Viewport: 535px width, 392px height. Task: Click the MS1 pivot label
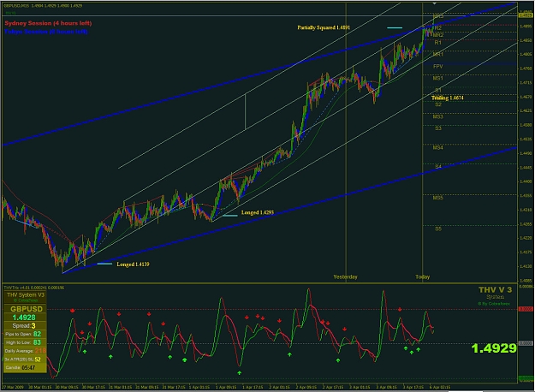[x=437, y=78]
